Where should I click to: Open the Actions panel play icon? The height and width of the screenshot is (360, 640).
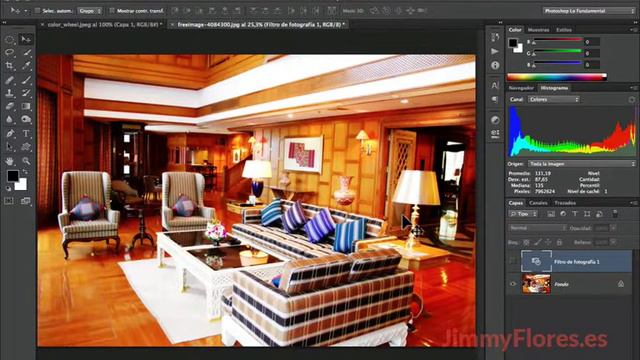[x=495, y=51]
